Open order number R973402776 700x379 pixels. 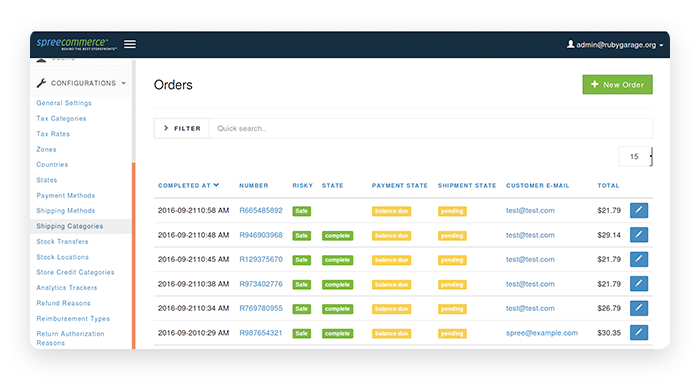(x=261, y=284)
